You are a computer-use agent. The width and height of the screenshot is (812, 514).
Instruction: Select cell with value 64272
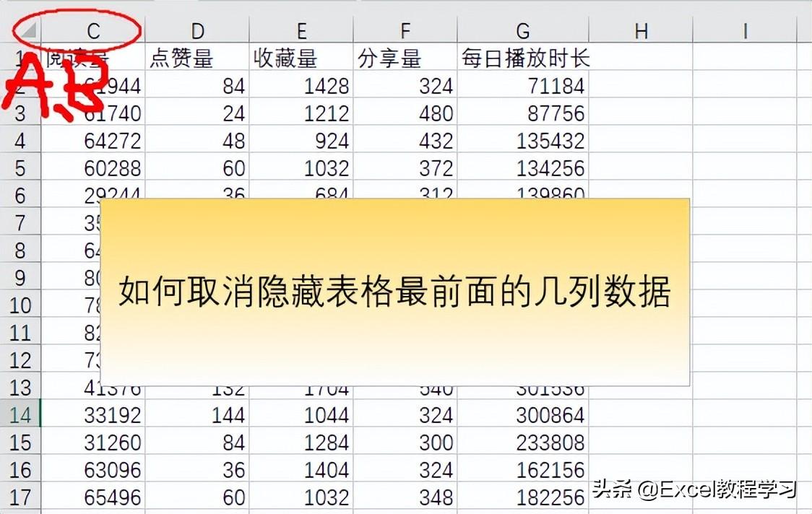point(93,140)
